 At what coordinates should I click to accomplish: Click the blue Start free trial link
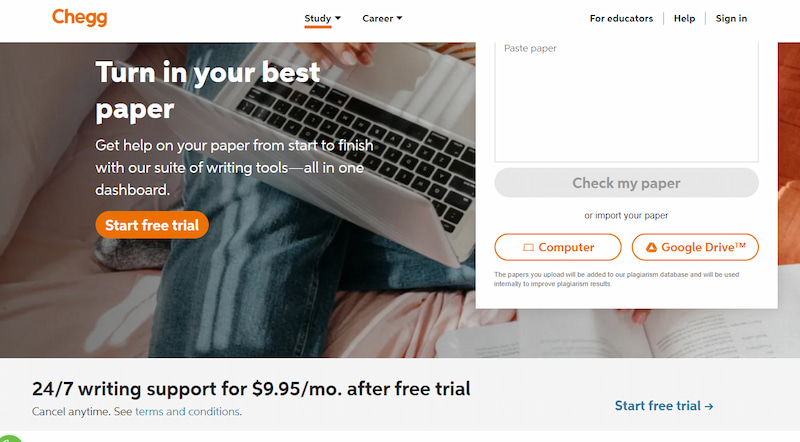pyautogui.click(x=664, y=406)
